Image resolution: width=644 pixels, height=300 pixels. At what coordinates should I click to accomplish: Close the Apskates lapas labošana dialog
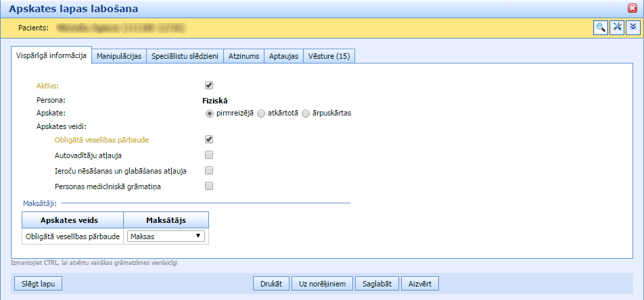[632, 8]
